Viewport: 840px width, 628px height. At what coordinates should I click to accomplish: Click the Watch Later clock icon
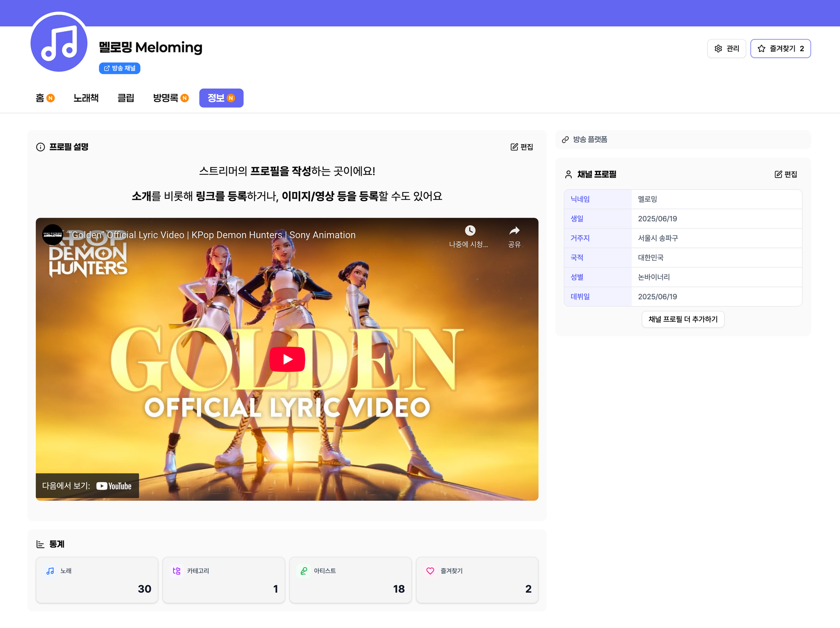pyautogui.click(x=470, y=231)
